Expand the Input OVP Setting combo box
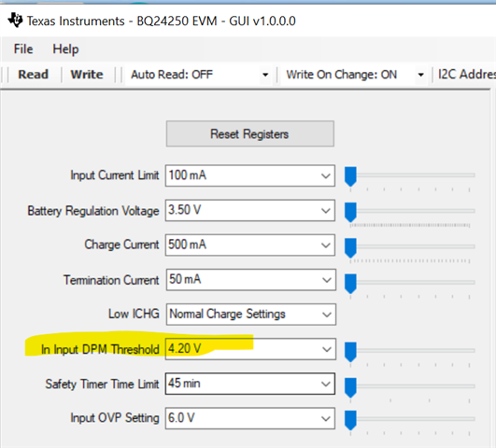Screen dimensions: 496x448 point(250,418)
